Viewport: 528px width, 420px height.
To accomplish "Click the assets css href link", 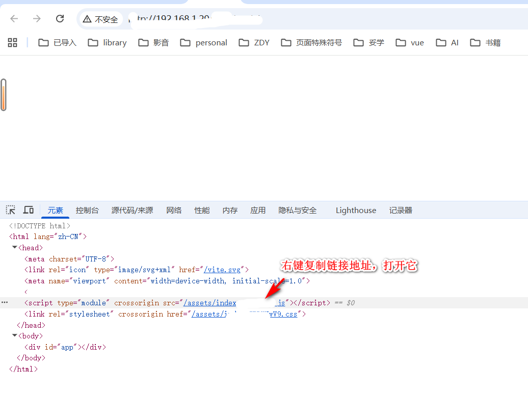I will pos(245,314).
